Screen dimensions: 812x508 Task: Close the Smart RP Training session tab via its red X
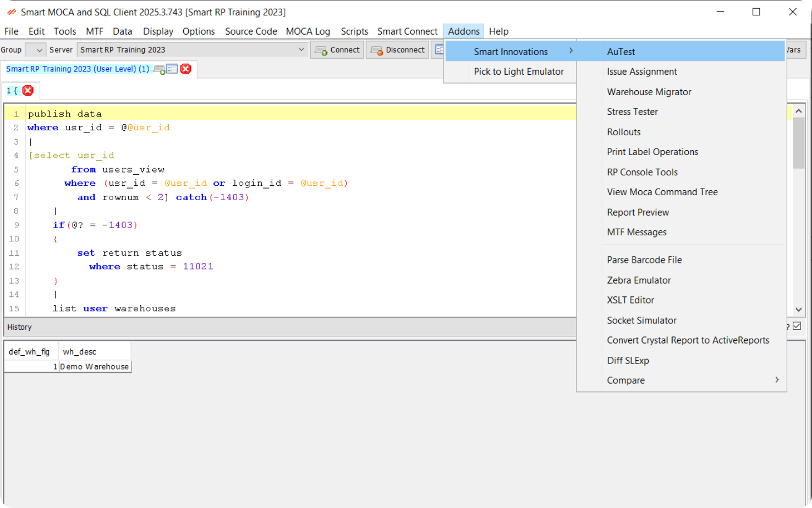coord(185,69)
